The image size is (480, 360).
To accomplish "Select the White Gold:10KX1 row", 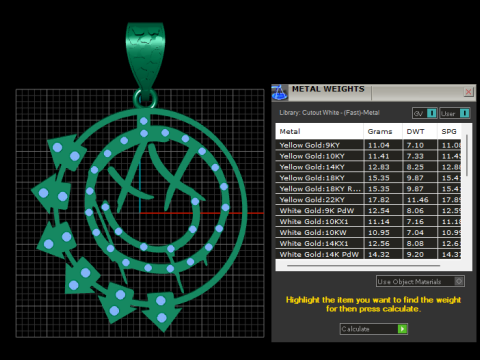I will click(x=369, y=222).
